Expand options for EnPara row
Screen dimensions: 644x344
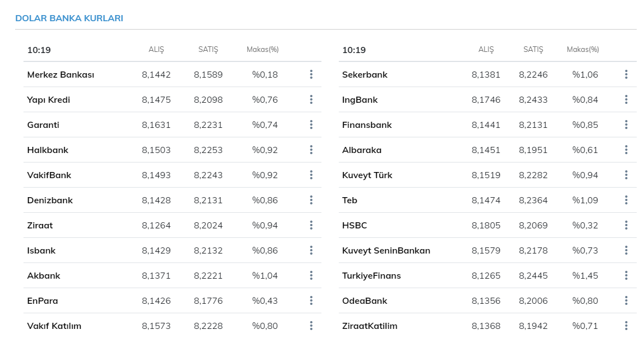coord(311,300)
